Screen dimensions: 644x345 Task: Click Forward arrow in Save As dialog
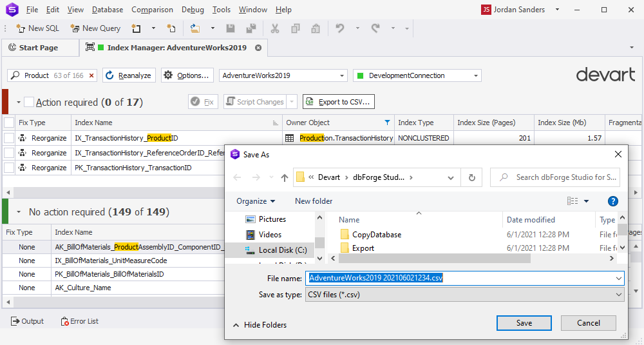tap(256, 177)
